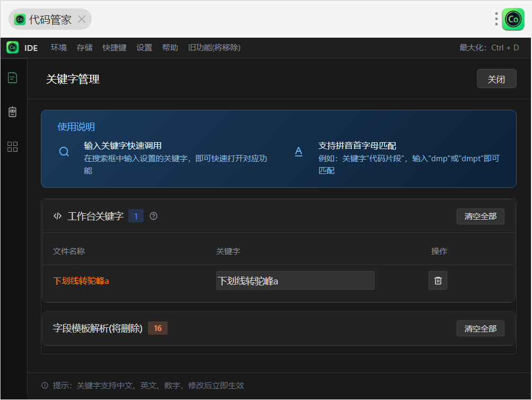Click the green Co icon at top right
Image resolution: width=532 pixels, height=400 pixels.
(513, 20)
